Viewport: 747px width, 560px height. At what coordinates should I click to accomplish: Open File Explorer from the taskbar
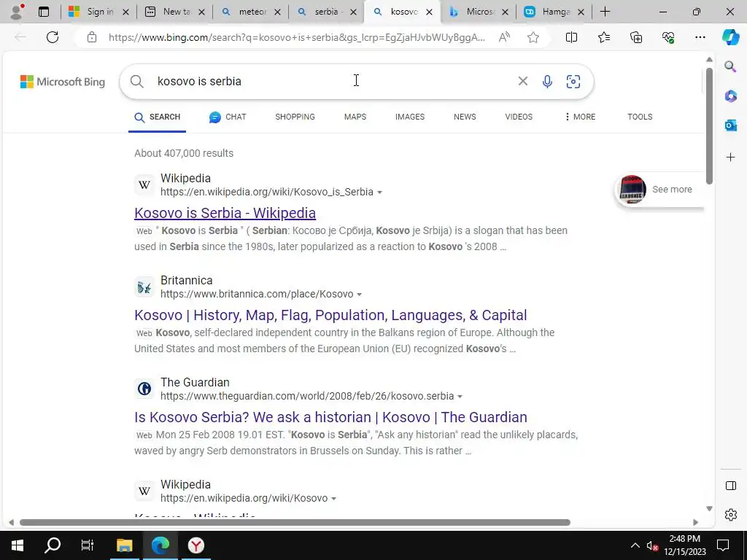pyautogui.click(x=124, y=545)
